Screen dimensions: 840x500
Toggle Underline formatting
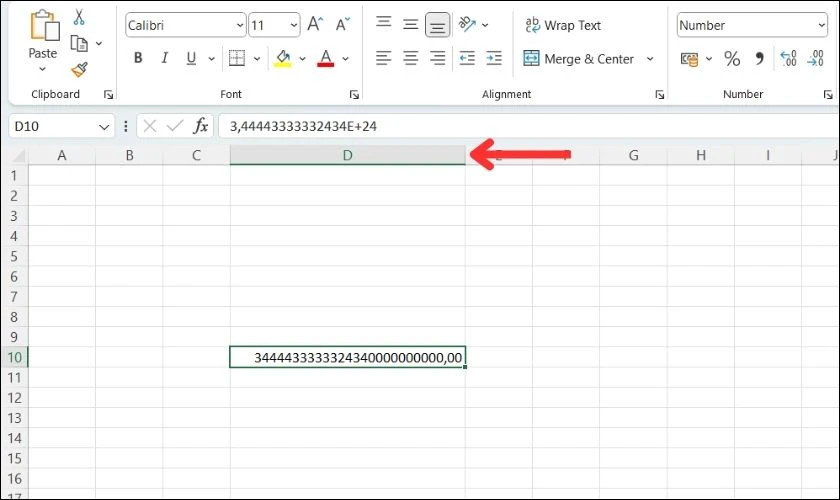(x=191, y=58)
